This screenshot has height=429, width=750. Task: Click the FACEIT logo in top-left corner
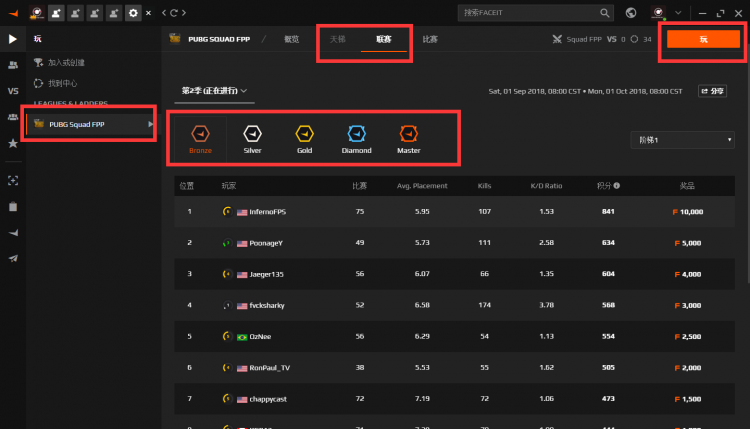tap(13, 13)
